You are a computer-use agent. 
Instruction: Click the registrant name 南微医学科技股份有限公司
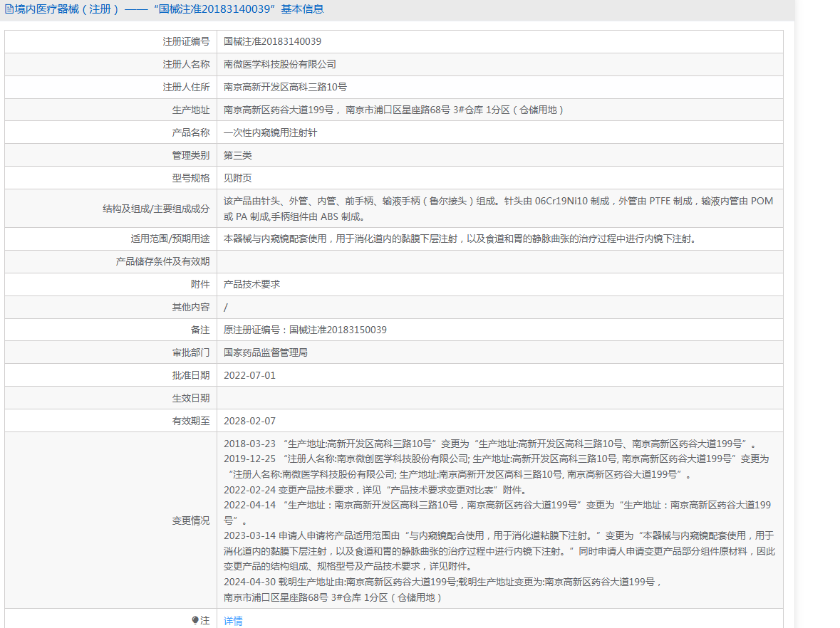coord(279,64)
